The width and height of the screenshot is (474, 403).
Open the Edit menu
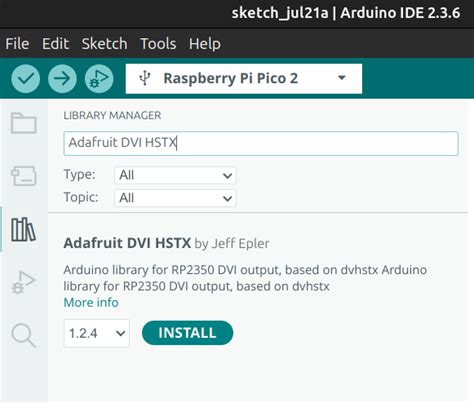coord(55,44)
